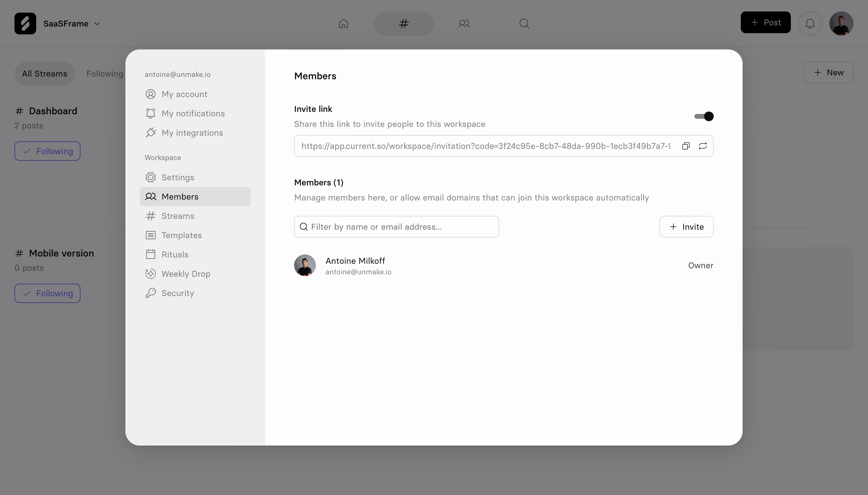This screenshot has width=868, height=495.
Task: Unfollow the Mobile version stream
Action: click(47, 293)
